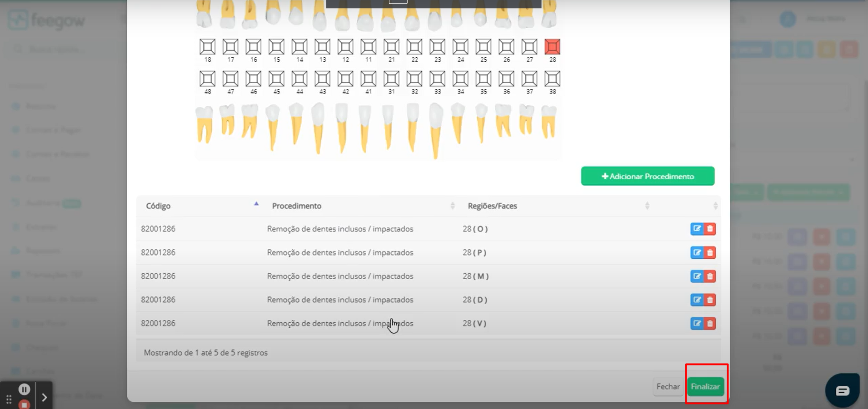868x409 pixels.
Task: Select tooth 22 face selector
Action: [414, 47]
